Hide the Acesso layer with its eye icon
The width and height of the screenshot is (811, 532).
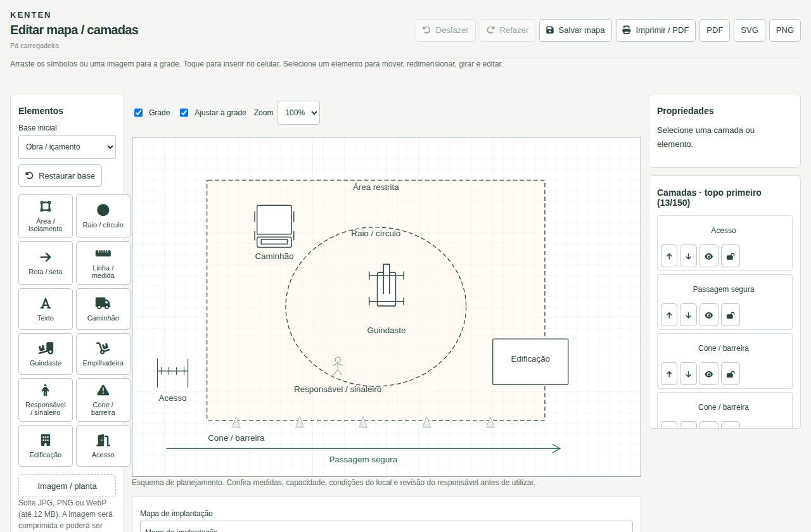coord(709,256)
